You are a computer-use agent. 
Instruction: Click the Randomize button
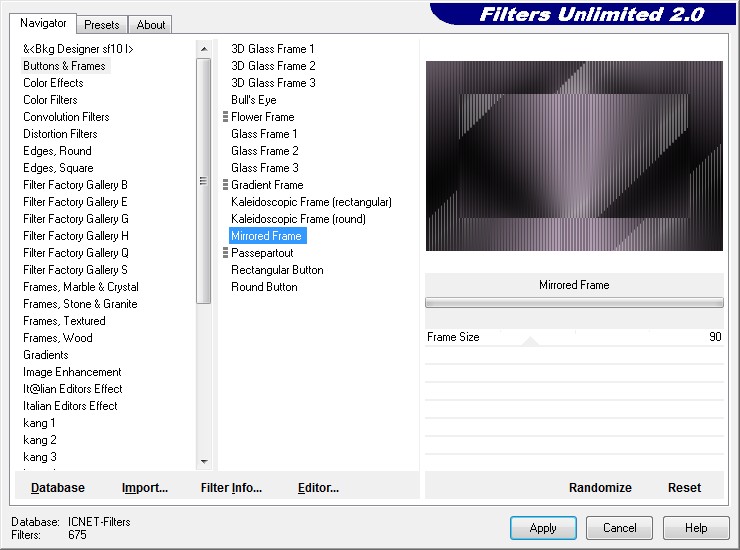pos(600,487)
